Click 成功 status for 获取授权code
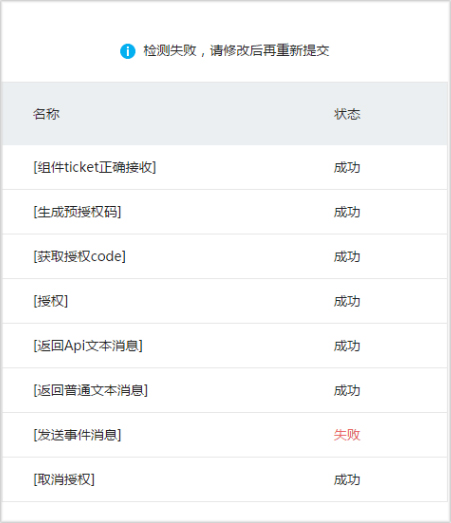 347,256
